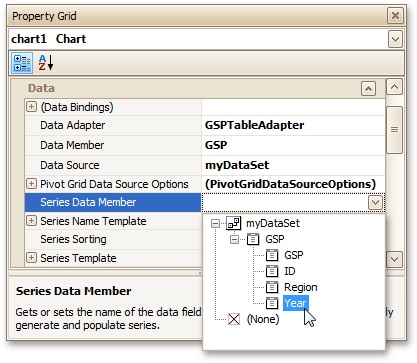Click the Region field icon
Image resolution: width=417 pixels, height=363 pixels.
pos(272,287)
